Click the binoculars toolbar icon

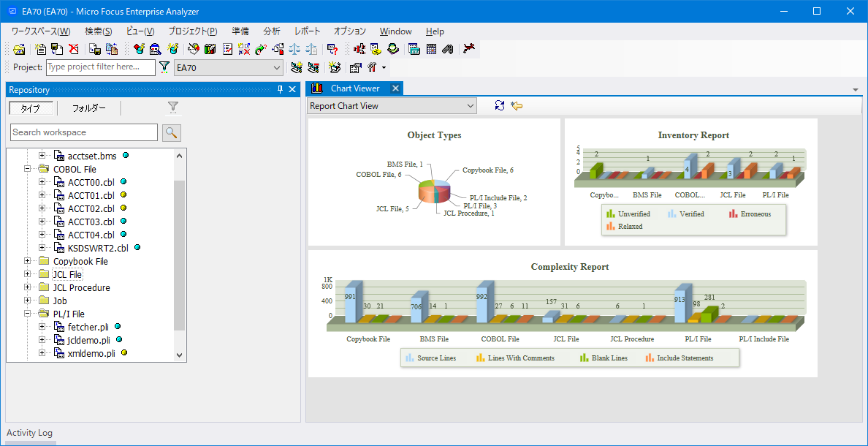tap(448, 49)
